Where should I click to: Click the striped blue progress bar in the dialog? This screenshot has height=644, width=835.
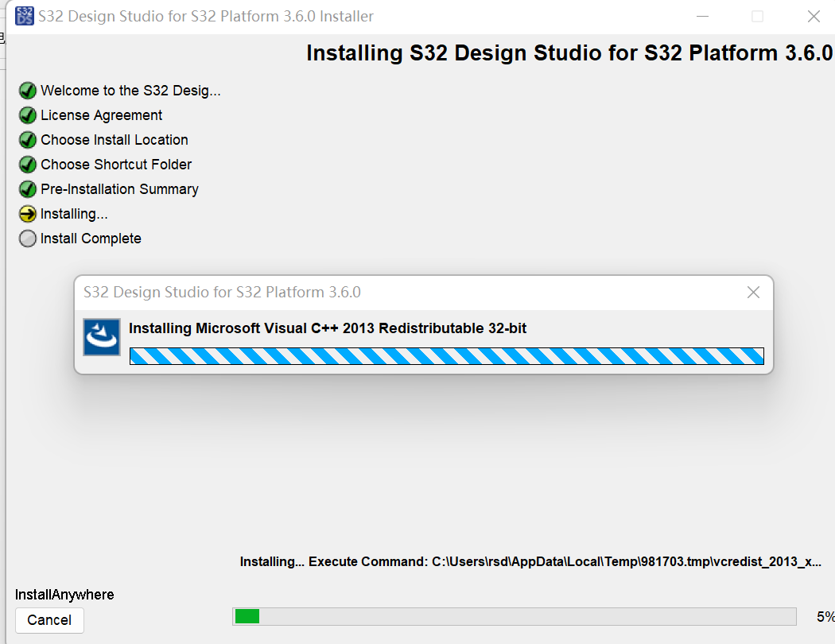click(447, 356)
